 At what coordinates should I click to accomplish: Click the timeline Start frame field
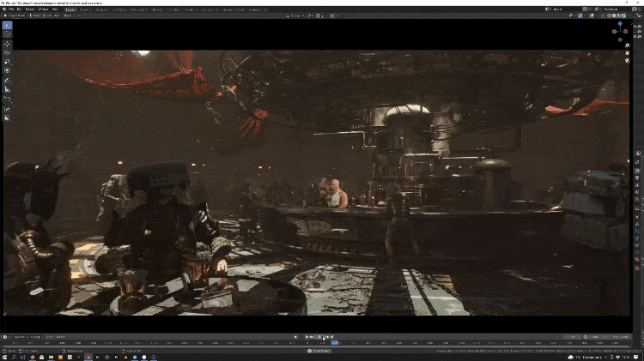tap(595, 337)
